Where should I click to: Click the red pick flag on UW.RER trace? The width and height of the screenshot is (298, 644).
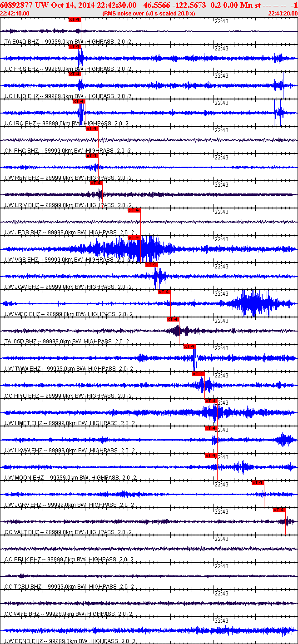pos(92,156)
